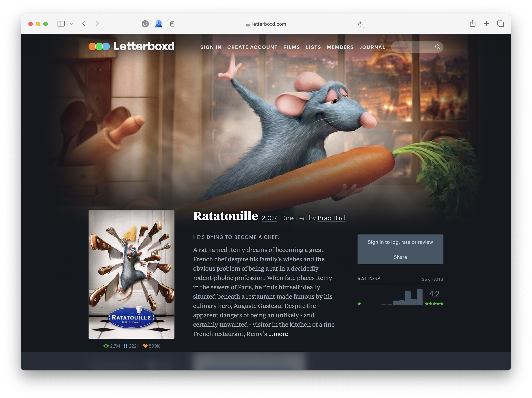Open director Brad Bird link
Image resolution: width=532 pixels, height=398 pixels.
click(x=331, y=218)
